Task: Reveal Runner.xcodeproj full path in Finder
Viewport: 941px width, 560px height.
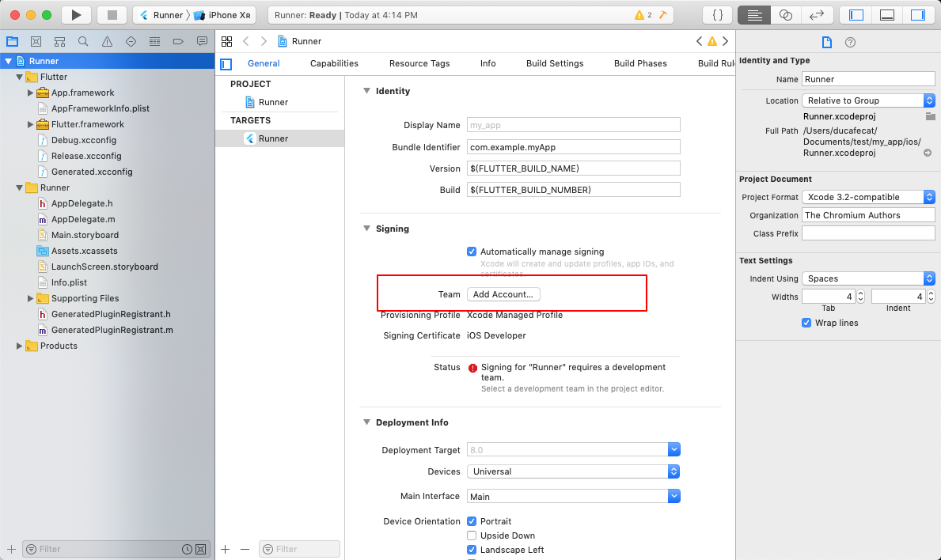Action: click(x=928, y=153)
